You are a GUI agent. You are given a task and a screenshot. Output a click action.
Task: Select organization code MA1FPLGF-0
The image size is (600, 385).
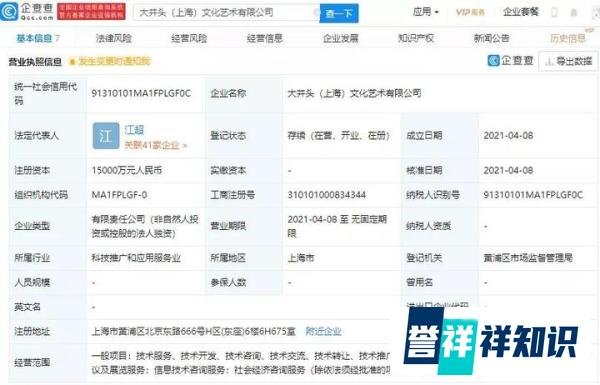(x=119, y=195)
